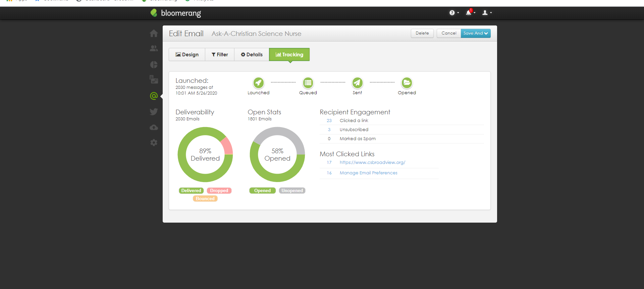
Task: Switch to the Filter tab
Action: pos(220,55)
